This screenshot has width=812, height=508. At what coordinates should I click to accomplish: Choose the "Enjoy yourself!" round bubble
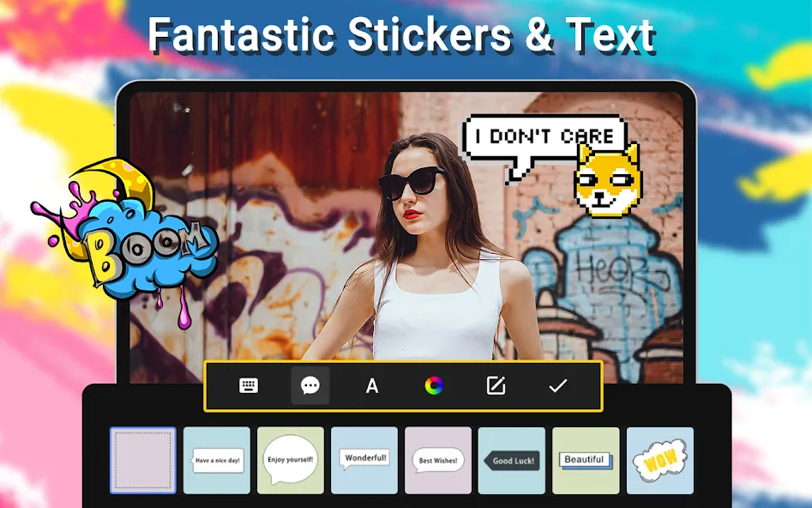click(291, 460)
